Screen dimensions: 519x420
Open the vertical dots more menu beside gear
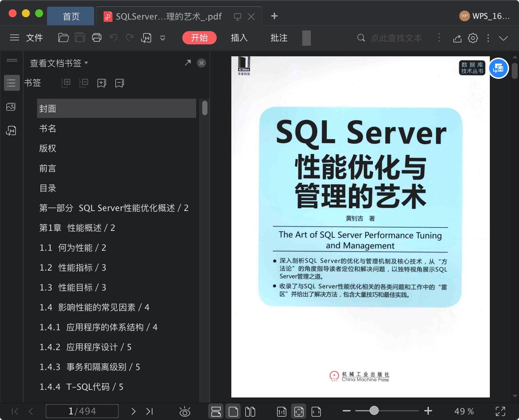pyautogui.click(x=488, y=38)
